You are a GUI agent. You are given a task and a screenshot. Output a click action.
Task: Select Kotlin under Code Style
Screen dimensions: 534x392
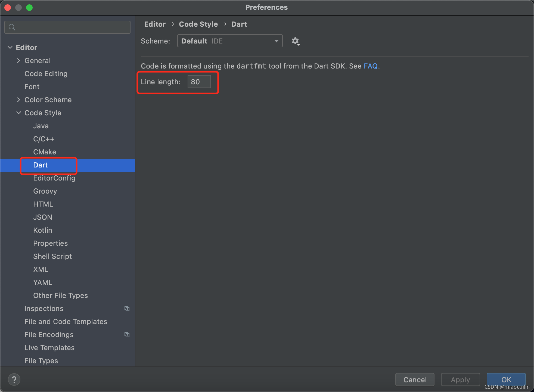pyautogui.click(x=42, y=230)
